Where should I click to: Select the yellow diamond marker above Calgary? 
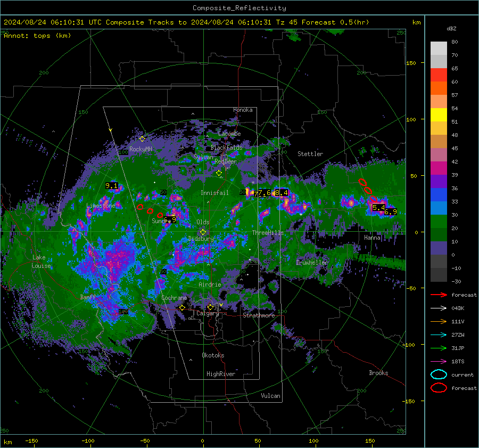(210, 307)
